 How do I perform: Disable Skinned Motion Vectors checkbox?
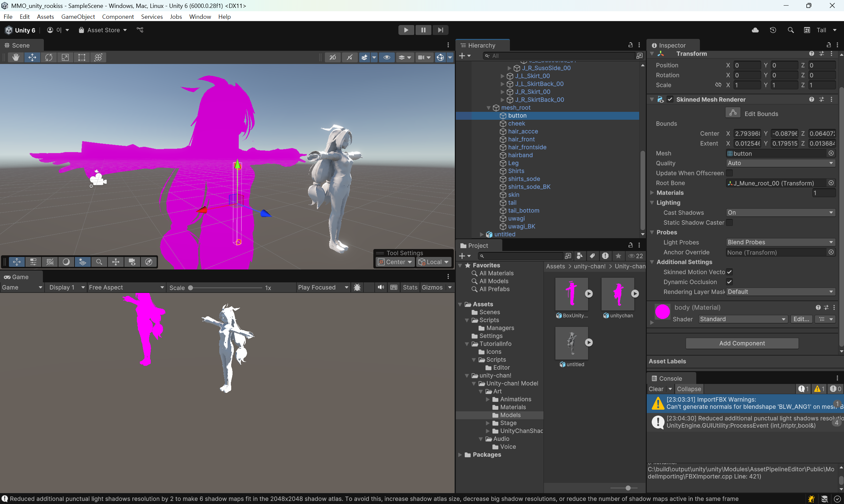730,272
